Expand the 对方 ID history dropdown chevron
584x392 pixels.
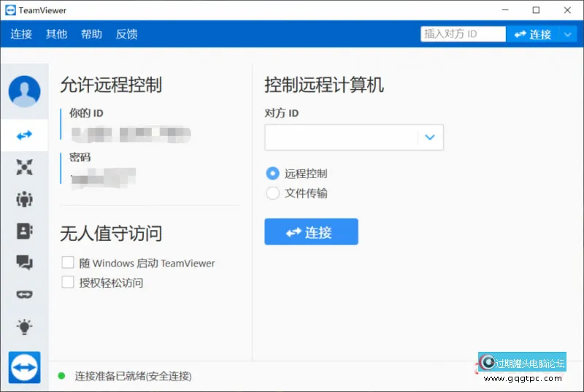430,137
